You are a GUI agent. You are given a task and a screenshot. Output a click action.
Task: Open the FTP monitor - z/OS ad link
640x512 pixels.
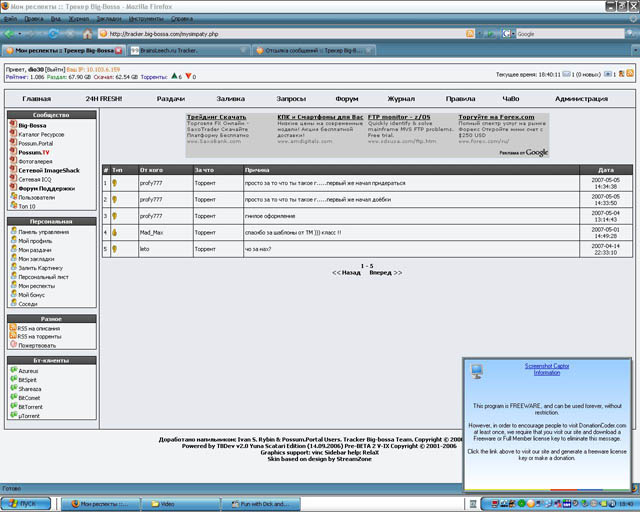(399, 117)
